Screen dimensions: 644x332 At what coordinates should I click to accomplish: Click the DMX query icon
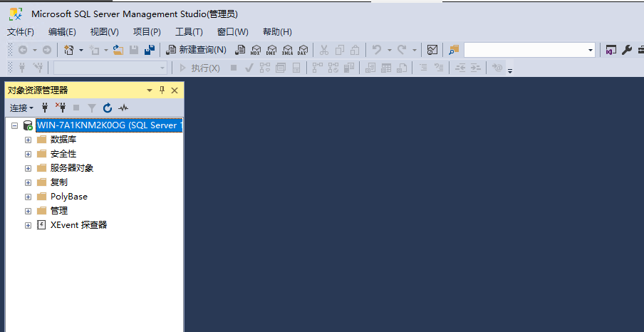(271, 50)
